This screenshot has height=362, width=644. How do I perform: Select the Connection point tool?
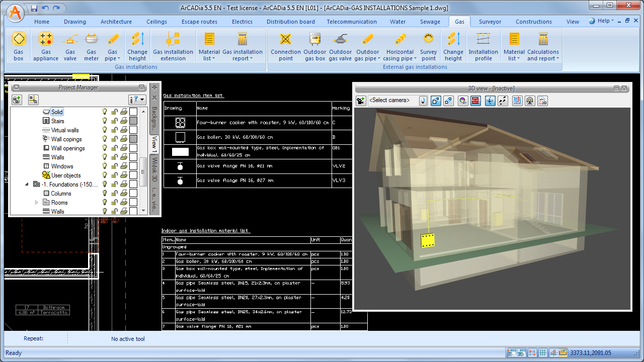click(285, 46)
